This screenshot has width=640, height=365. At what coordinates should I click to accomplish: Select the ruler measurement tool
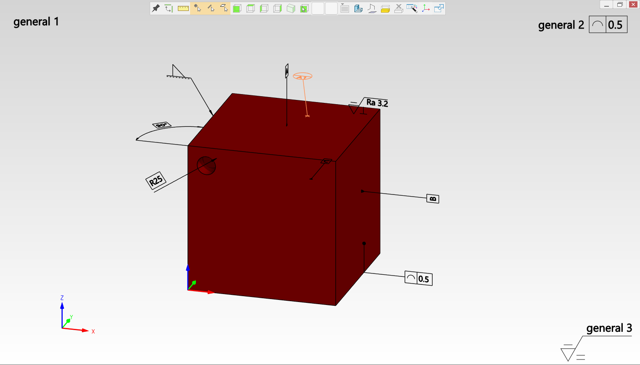point(183,8)
